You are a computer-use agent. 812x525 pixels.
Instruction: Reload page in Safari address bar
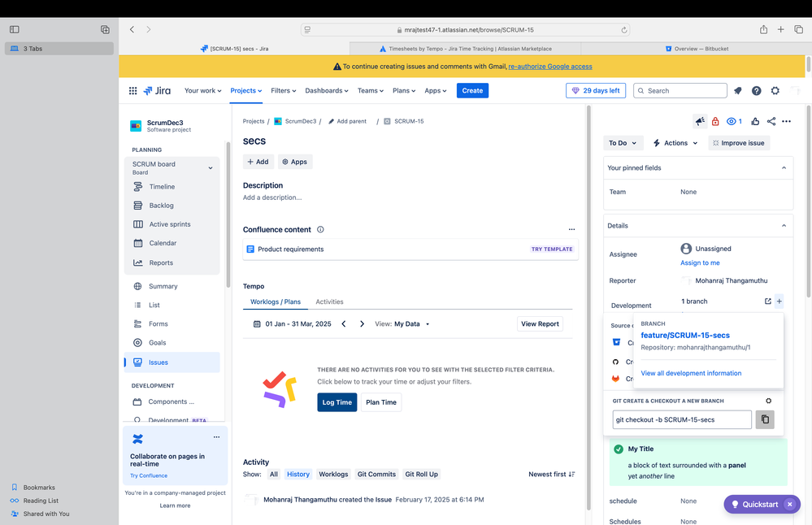[624, 30]
